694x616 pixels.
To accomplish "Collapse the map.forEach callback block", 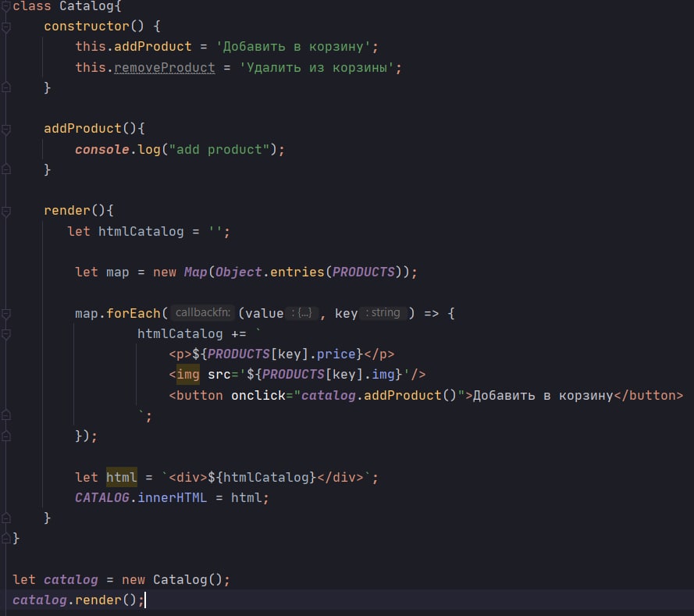I will 5,314.
